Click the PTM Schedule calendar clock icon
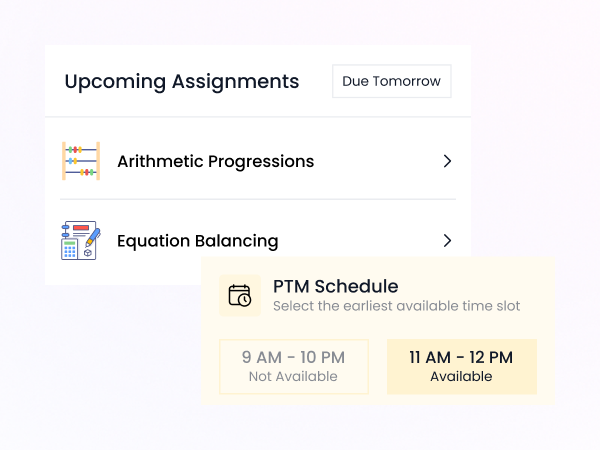 (x=240, y=295)
